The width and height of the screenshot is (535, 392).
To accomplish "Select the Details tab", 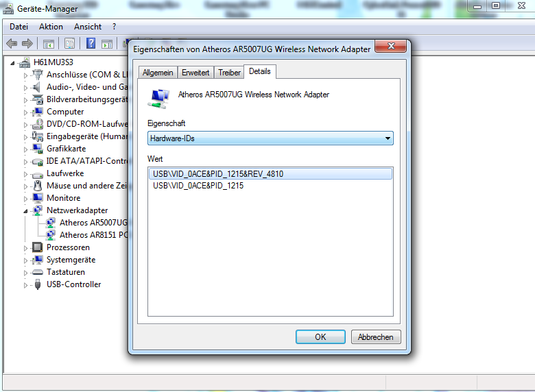I will point(260,71).
